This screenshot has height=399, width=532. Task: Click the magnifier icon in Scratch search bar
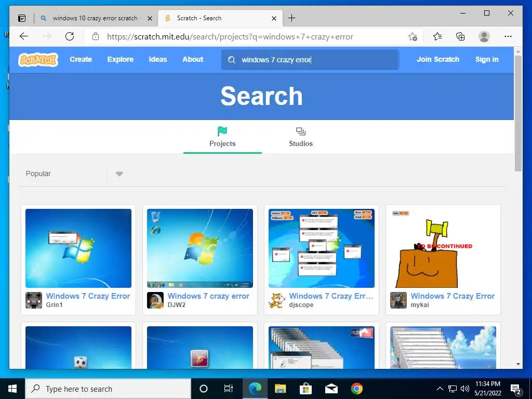click(x=232, y=60)
